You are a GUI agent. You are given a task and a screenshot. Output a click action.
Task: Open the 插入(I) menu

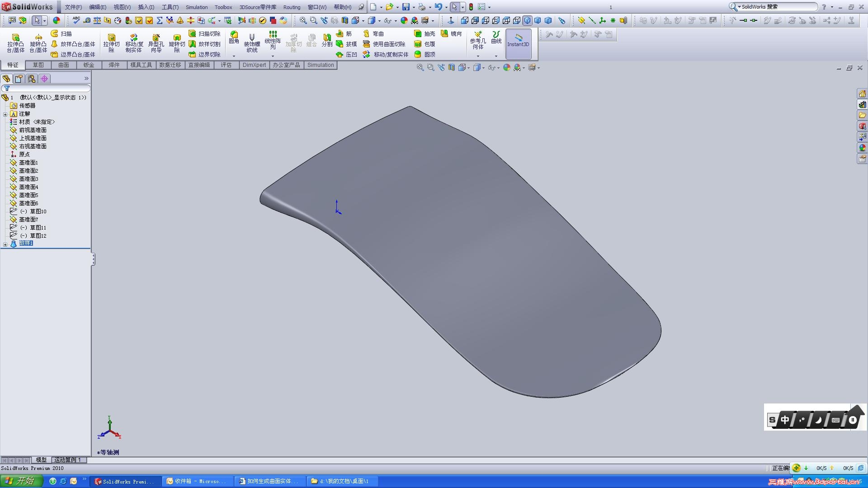pos(146,7)
